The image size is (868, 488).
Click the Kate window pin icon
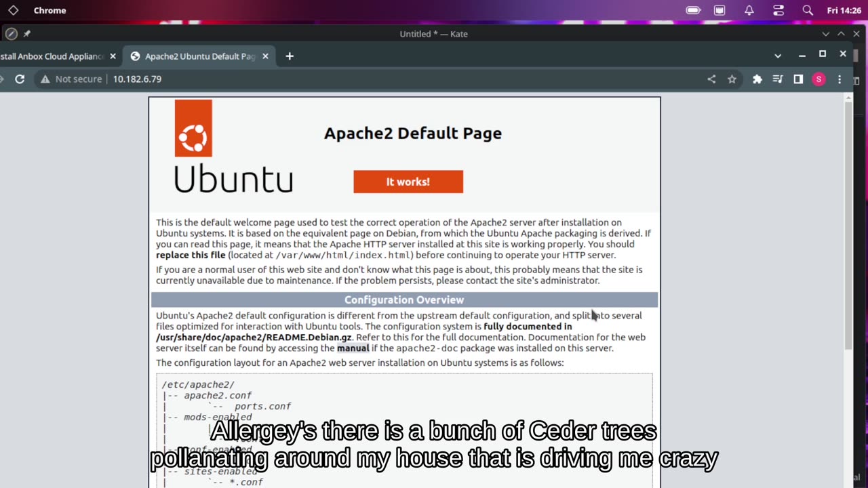tap(27, 33)
